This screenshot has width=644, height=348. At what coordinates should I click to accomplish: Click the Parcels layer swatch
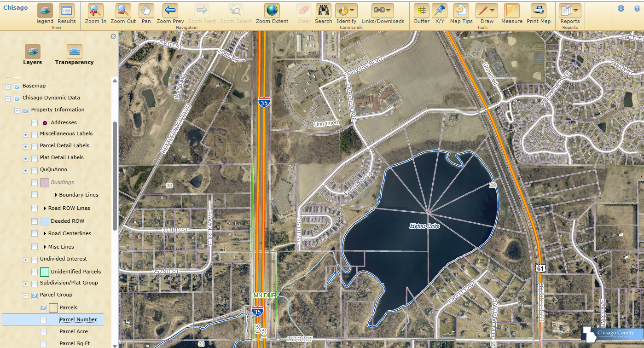53,308
